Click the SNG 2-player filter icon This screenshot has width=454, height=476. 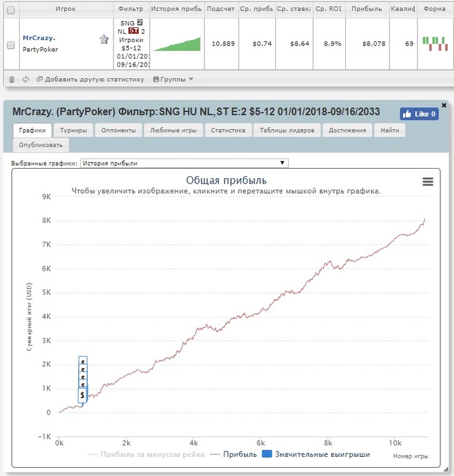coord(139,22)
